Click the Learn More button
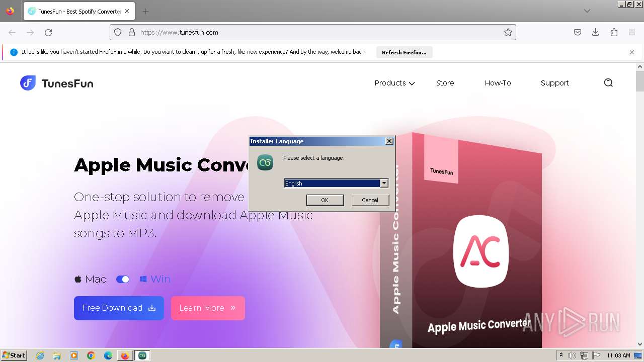Screen dimensions: 644x362 208,308
